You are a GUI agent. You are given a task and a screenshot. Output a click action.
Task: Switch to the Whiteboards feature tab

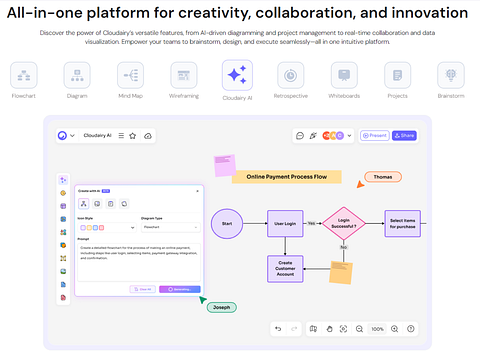tap(344, 81)
